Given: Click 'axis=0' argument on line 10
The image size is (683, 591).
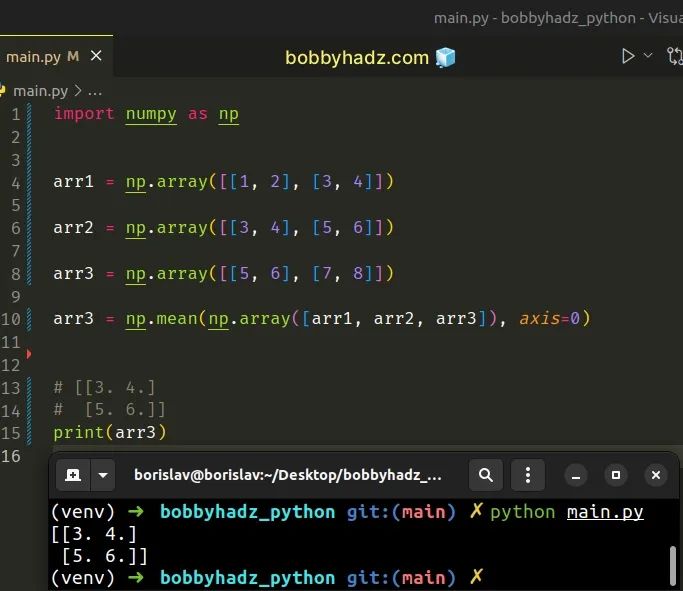Looking at the screenshot, I should point(549,319).
